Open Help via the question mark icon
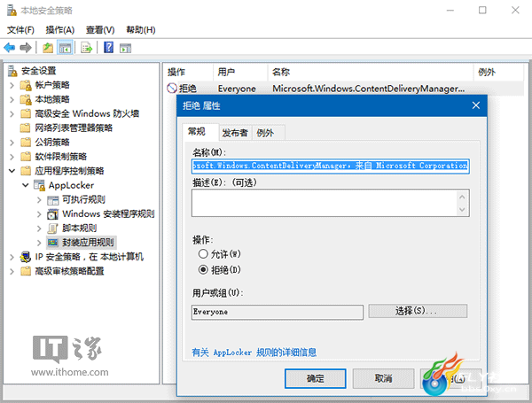Viewport: 532px width, 403px height. tap(108, 47)
